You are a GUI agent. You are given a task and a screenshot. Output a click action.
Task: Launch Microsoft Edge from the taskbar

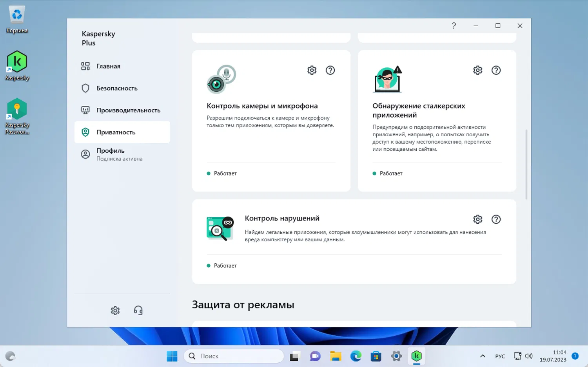click(x=356, y=356)
